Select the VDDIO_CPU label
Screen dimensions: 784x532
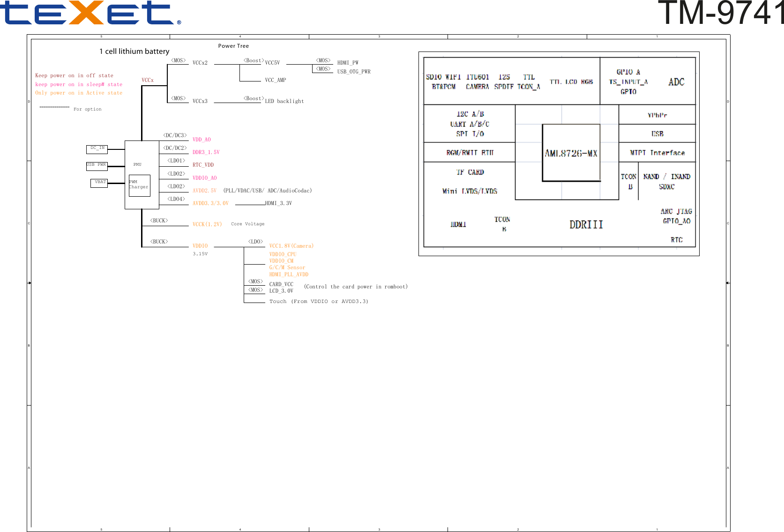[283, 254]
